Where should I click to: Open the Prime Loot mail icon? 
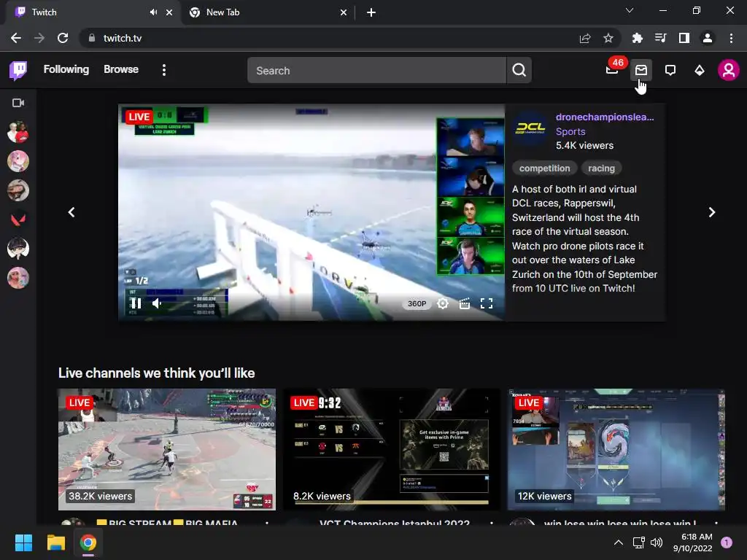click(x=641, y=71)
